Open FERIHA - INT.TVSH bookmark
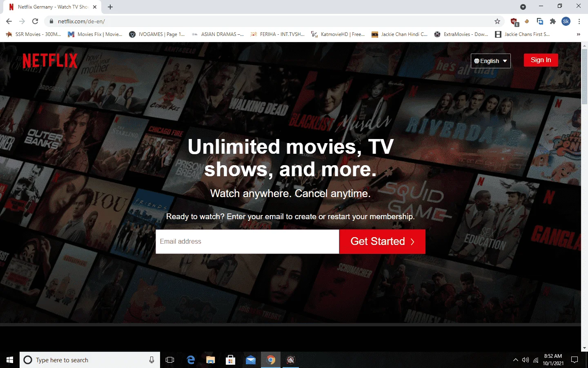This screenshot has height=368, width=588. coord(278,34)
